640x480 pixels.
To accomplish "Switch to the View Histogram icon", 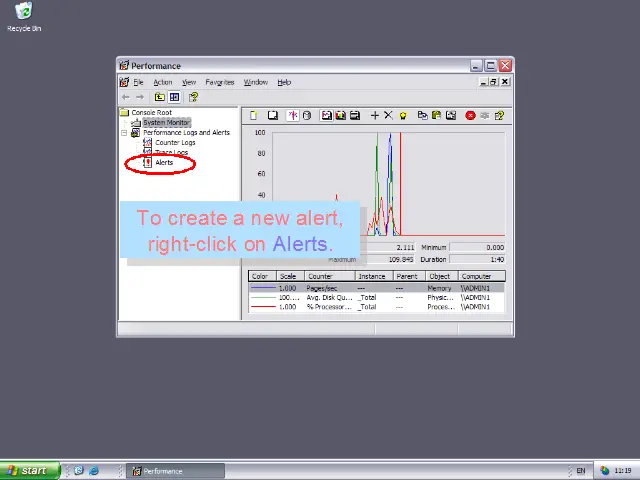I will click(x=340, y=116).
